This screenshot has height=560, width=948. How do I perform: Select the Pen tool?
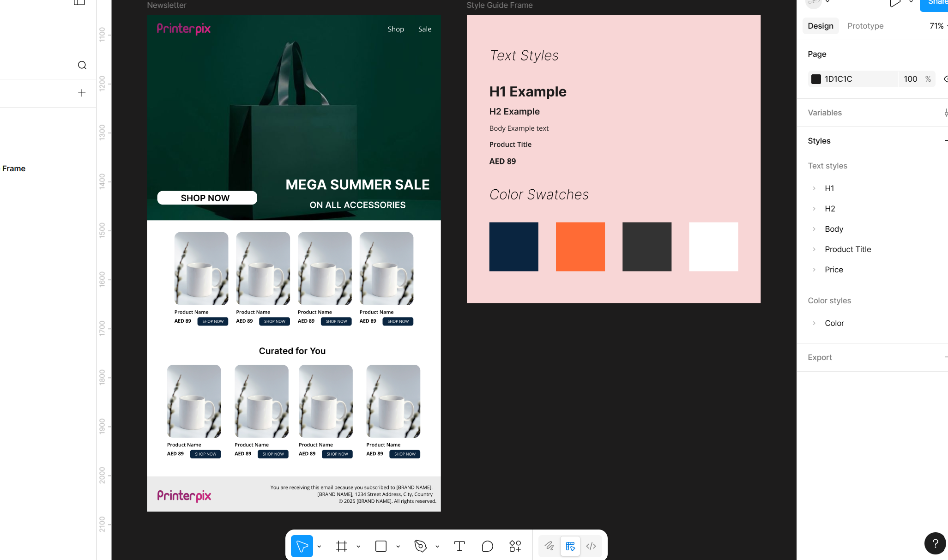(420, 546)
